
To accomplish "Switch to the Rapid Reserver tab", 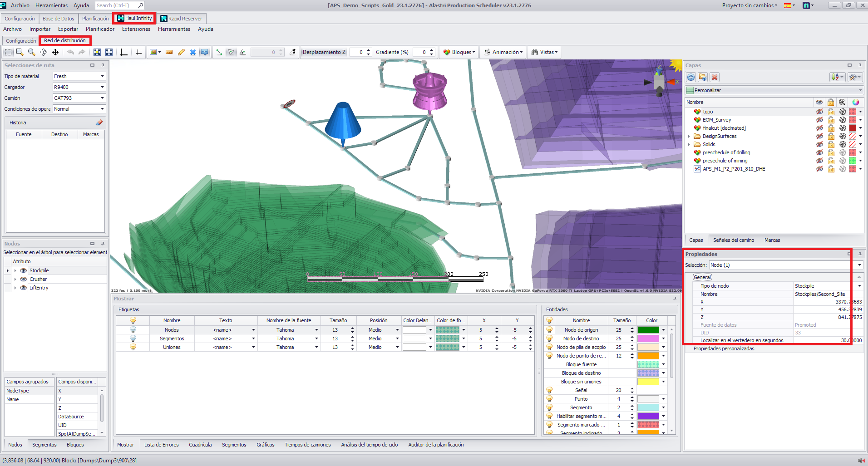I will coord(182,19).
